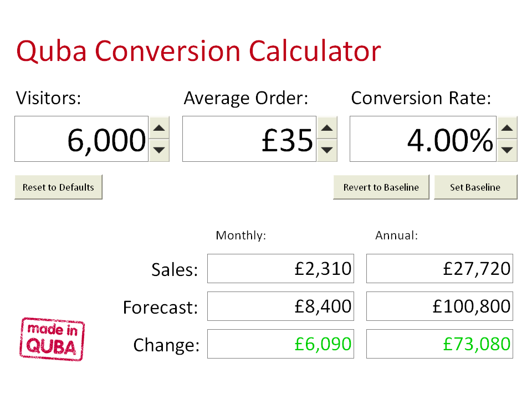Image resolution: width=532 pixels, height=399 pixels.
Task: Increase Visitors with the up arrow
Action: point(160,128)
